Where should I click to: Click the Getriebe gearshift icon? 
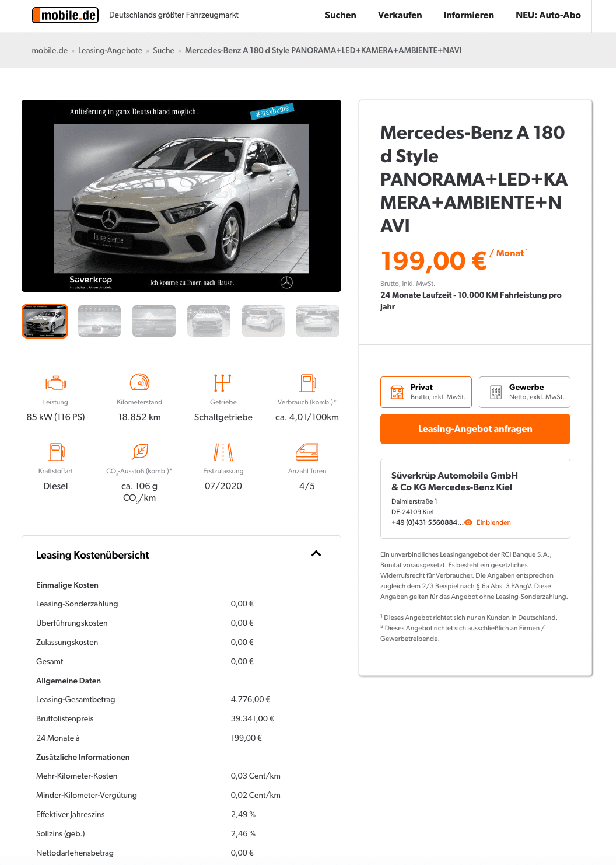point(223,382)
